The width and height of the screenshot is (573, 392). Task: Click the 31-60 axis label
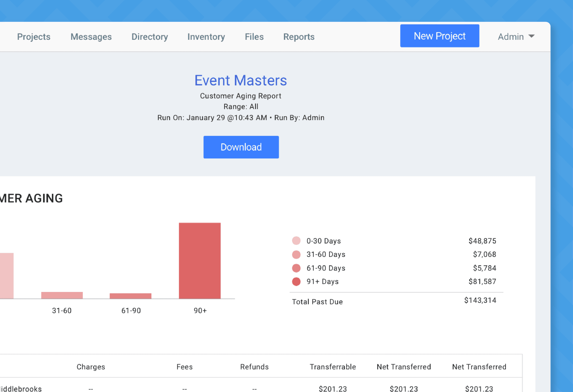[62, 311]
